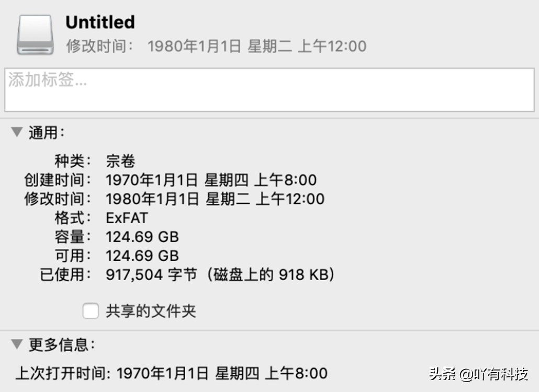Collapse the 通用 section disclosure triangle
This screenshot has height=392, width=539.
coord(17,132)
